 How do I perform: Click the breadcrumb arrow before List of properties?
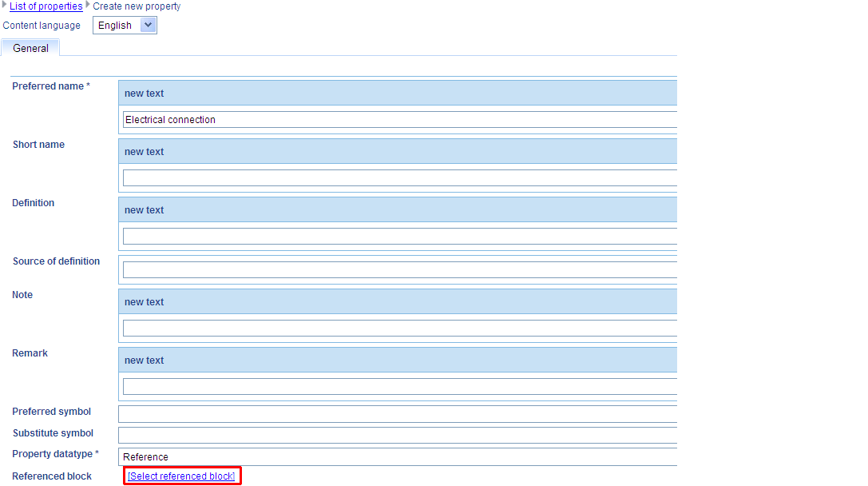[5, 6]
